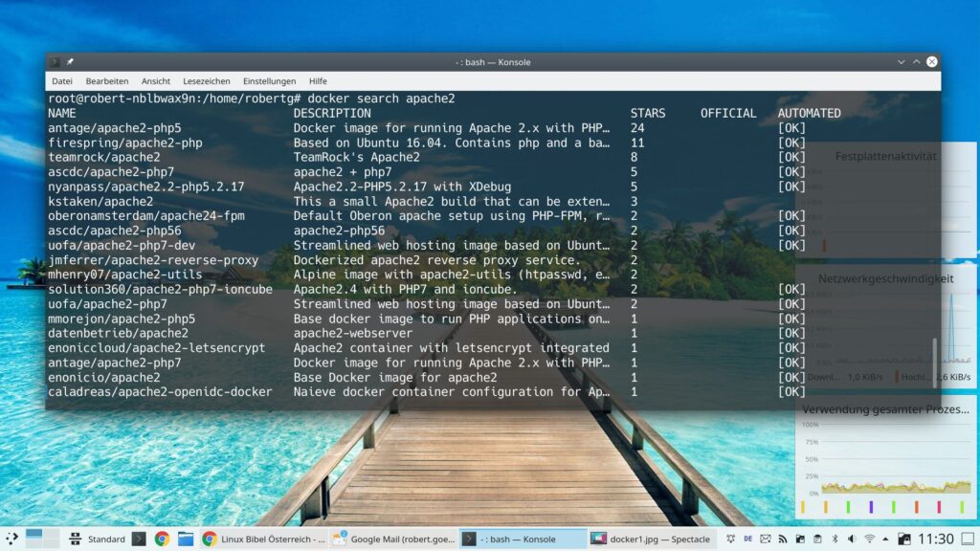This screenshot has width=980, height=551.
Task: Close the Konsole window
Action: (932, 62)
